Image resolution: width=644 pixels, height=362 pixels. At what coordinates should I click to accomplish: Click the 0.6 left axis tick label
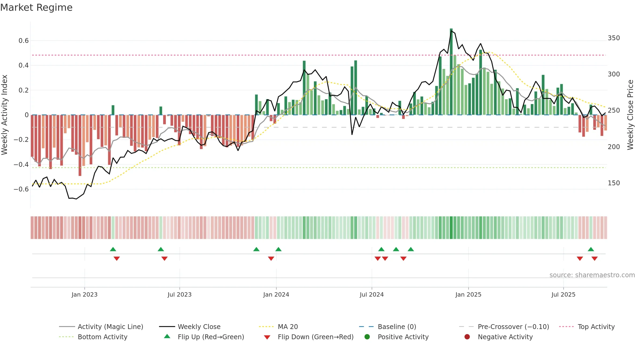click(x=24, y=41)
